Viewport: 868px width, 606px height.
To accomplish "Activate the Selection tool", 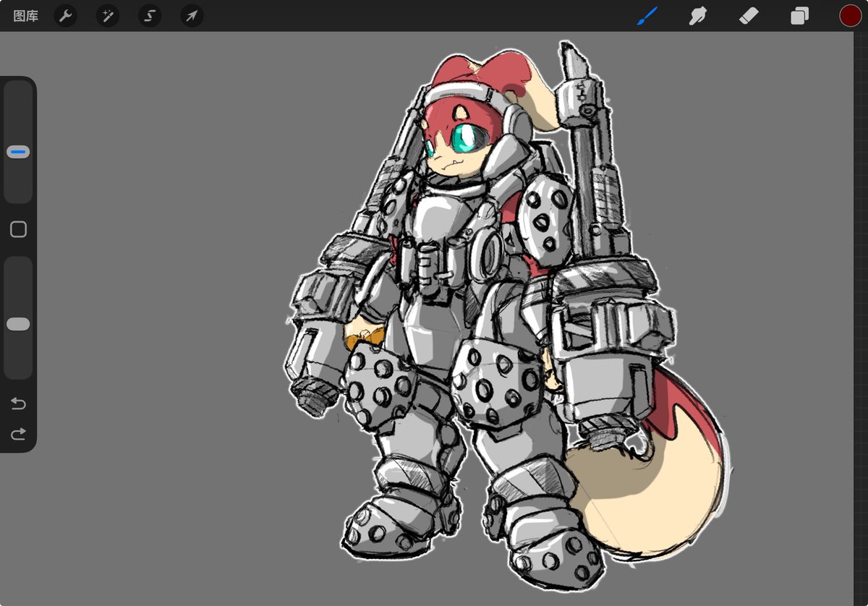I will (x=150, y=16).
